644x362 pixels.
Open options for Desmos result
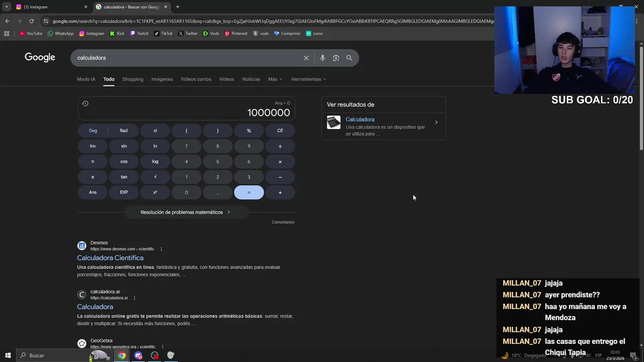(161, 249)
